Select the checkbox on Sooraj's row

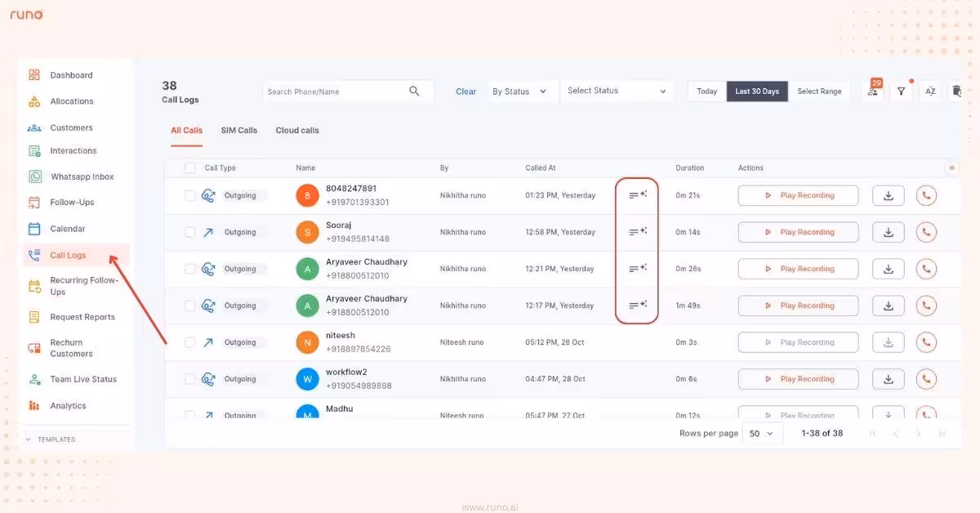click(x=189, y=232)
